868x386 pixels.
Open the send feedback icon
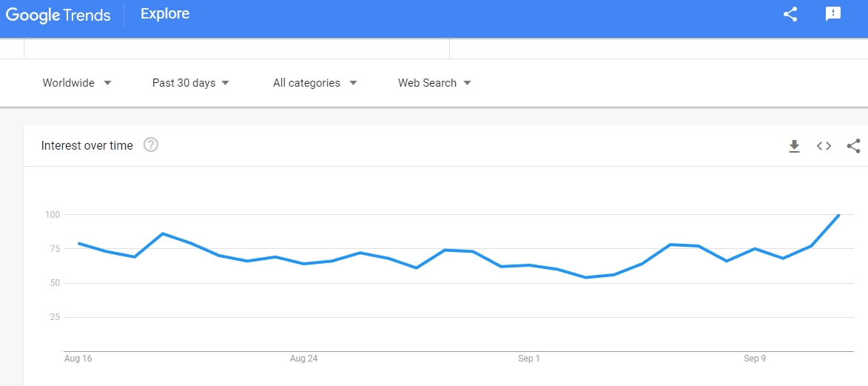pos(833,14)
